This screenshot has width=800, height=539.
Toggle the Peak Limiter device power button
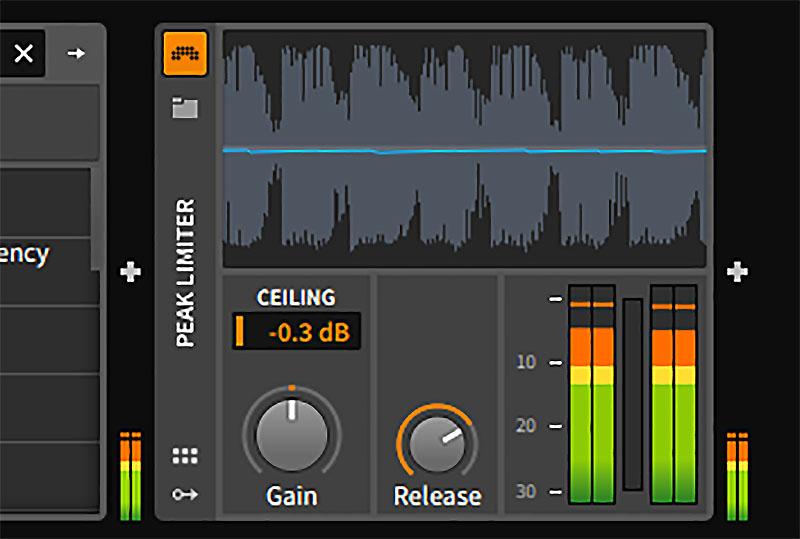pyautogui.click(x=185, y=54)
